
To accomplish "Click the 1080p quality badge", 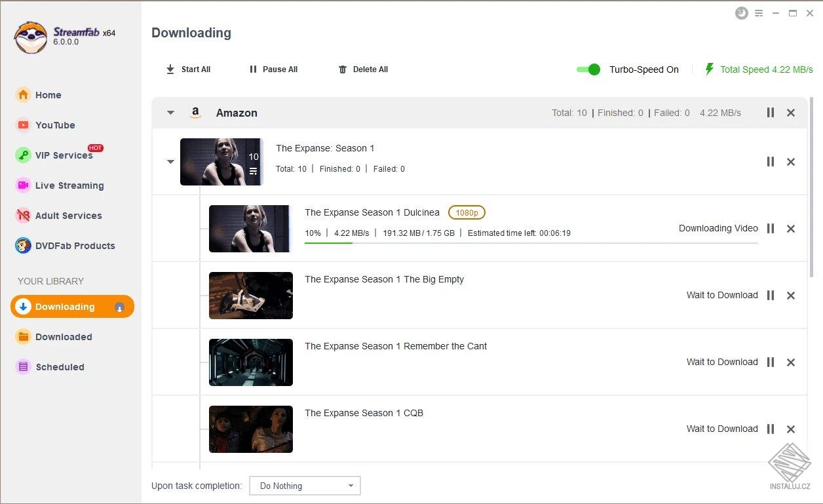I will point(467,212).
